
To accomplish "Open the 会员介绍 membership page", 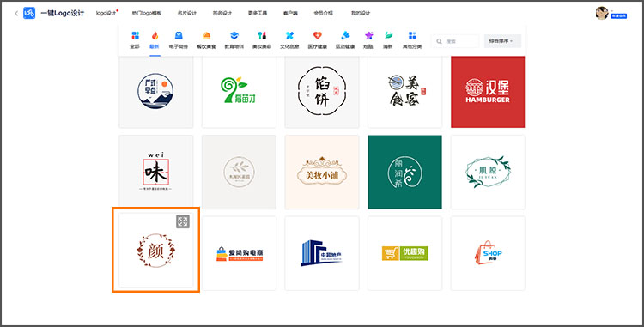I will pyautogui.click(x=324, y=13).
